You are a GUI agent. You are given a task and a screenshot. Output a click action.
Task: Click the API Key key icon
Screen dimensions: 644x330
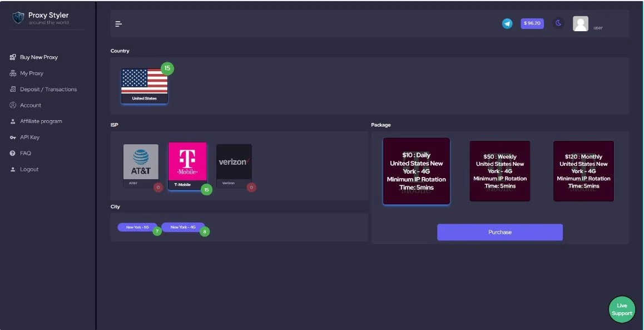coord(13,137)
